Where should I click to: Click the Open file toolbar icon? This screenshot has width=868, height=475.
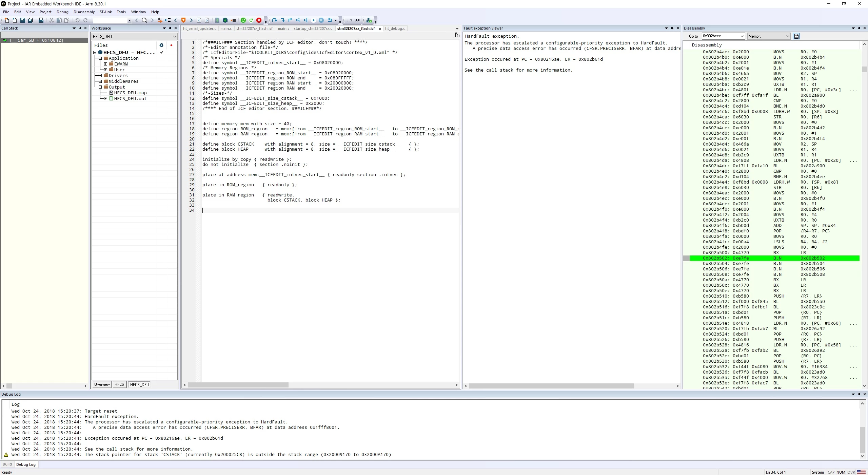[x=15, y=20]
